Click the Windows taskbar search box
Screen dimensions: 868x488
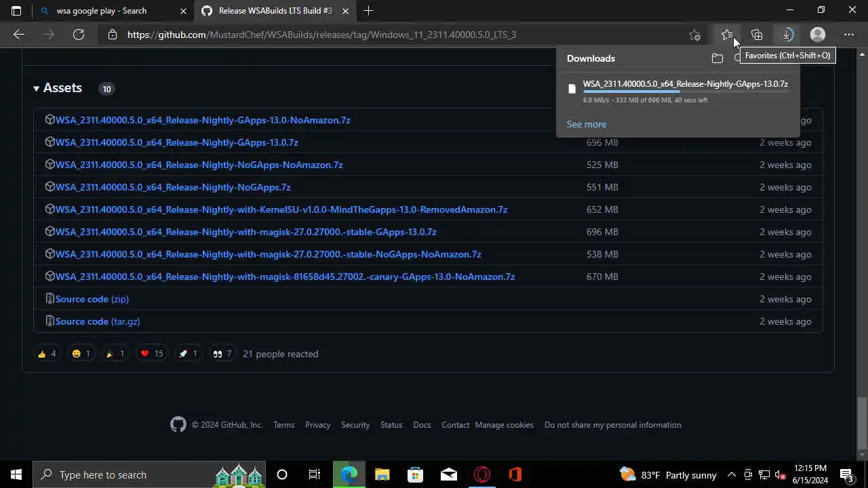pos(149,474)
